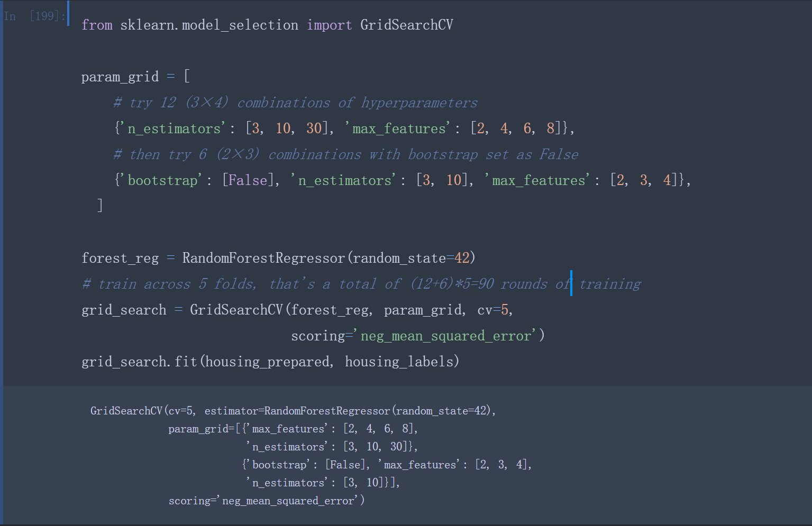This screenshot has width=812, height=526.
Task: Click 'grid_search = GridSearchCV(' code line
Action: pyautogui.click(x=297, y=310)
